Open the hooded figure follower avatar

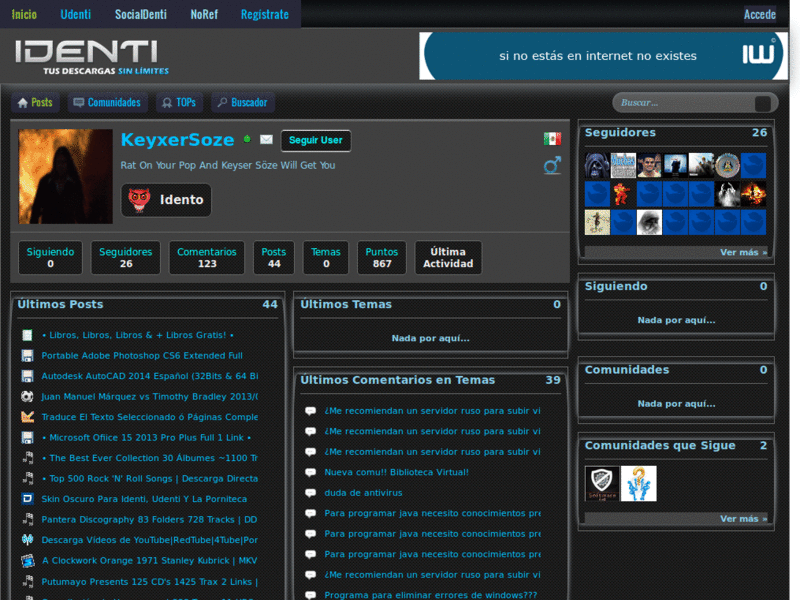pos(597,165)
